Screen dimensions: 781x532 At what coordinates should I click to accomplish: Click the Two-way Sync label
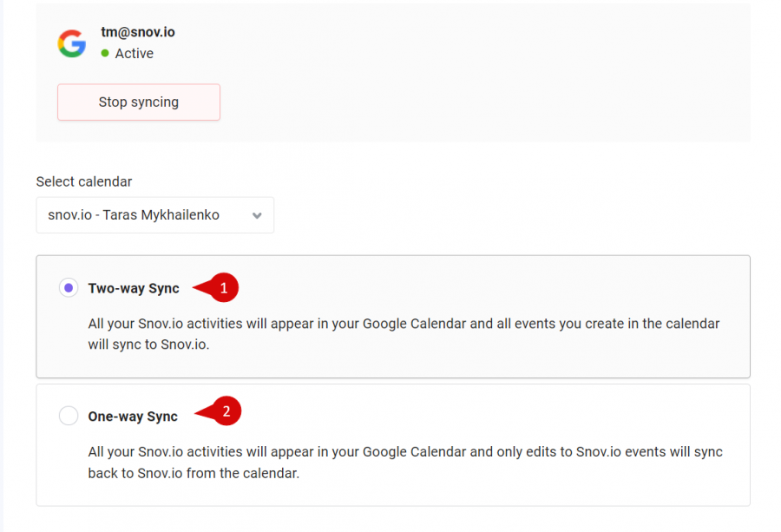click(134, 288)
